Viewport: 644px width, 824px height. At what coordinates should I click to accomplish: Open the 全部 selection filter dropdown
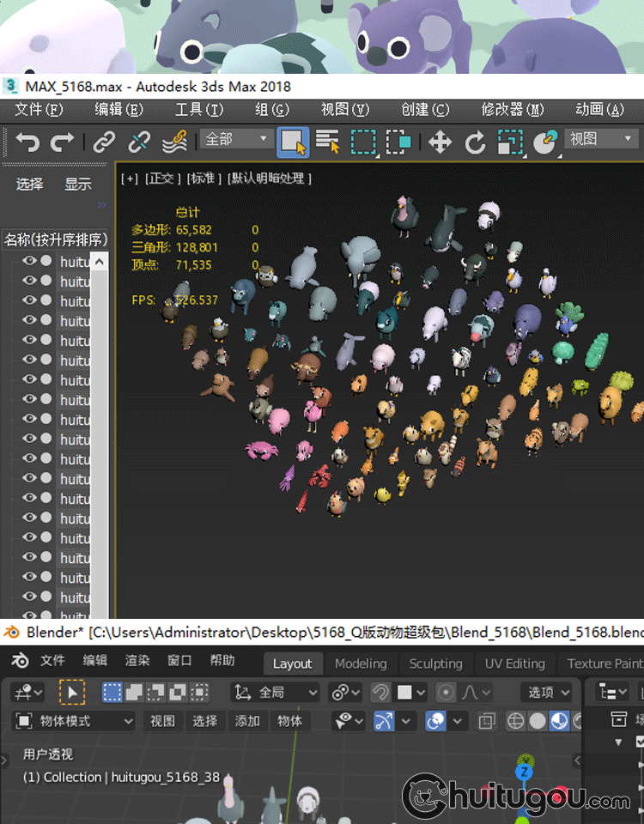237,139
